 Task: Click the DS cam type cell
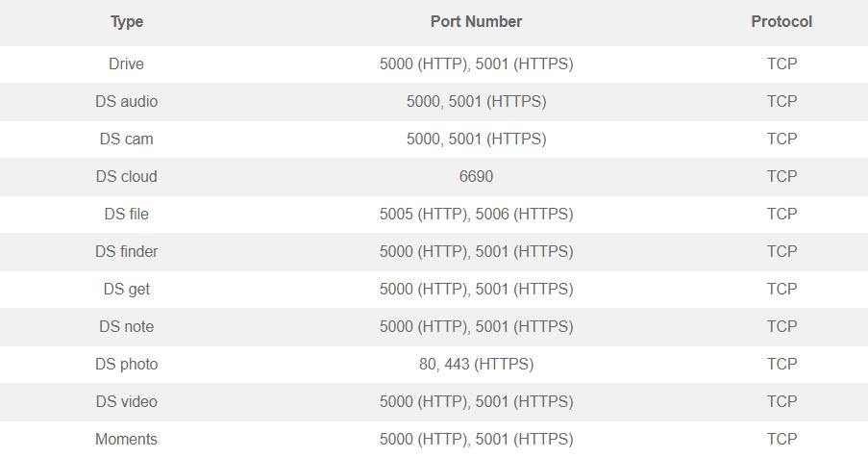click(x=126, y=139)
